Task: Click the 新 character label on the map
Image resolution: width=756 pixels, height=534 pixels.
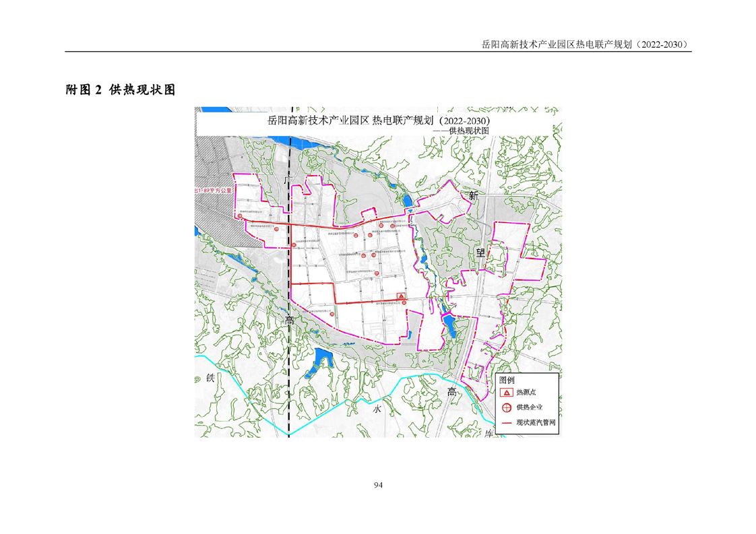Action: click(x=474, y=196)
